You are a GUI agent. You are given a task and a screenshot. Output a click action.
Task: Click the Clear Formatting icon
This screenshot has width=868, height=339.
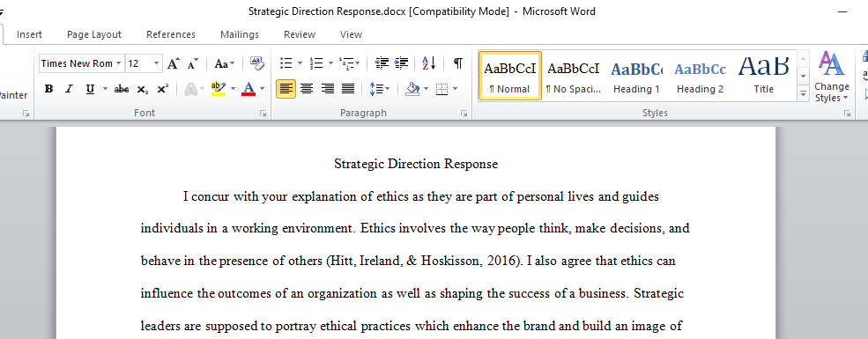256,63
